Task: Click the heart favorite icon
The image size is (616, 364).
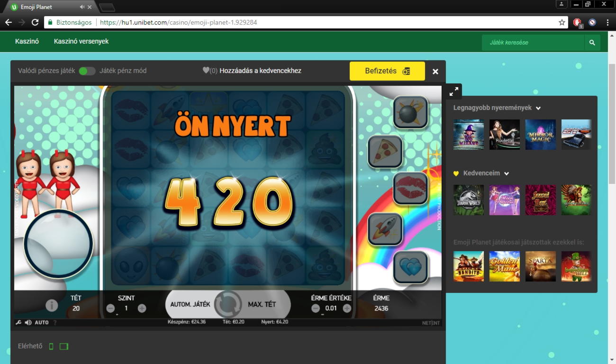Action: [x=206, y=70]
